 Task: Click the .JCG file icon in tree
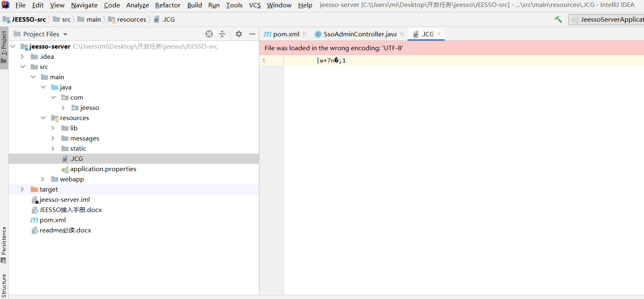click(x=65, y=159)
